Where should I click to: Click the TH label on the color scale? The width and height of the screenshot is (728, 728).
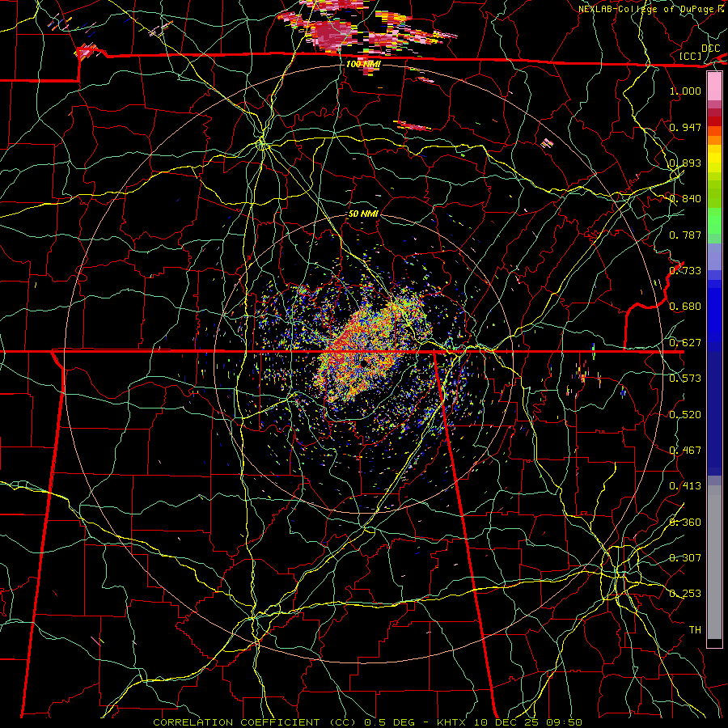tap(695, 630)
